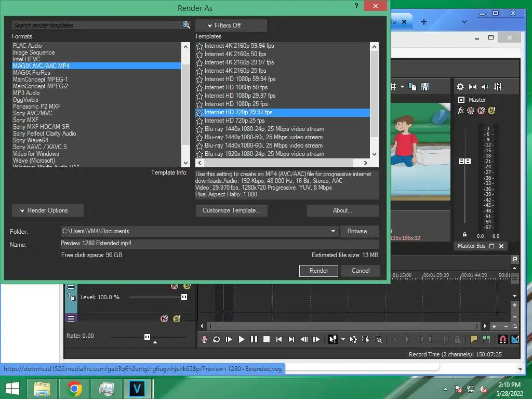532x399 pixels.
Task: Click Play from start button
Action: pyautogui.click(x=229, y=339)
